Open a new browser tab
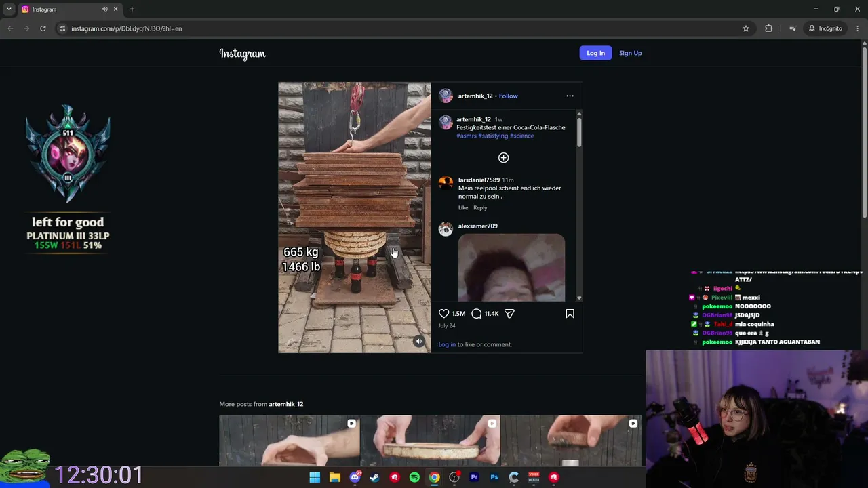The height and width of the screenshot is (488, 868). [132, 9]
